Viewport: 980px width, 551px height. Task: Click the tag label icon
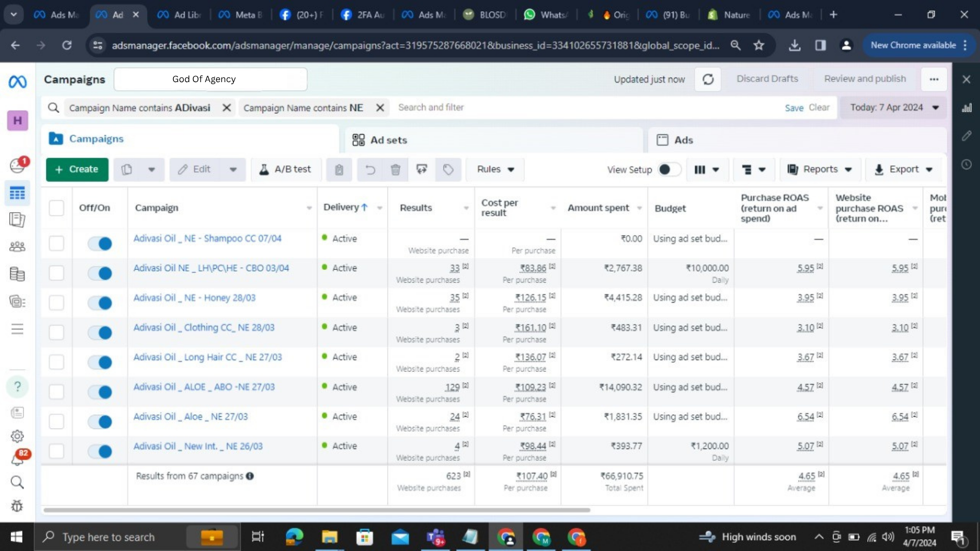point(448,170)
